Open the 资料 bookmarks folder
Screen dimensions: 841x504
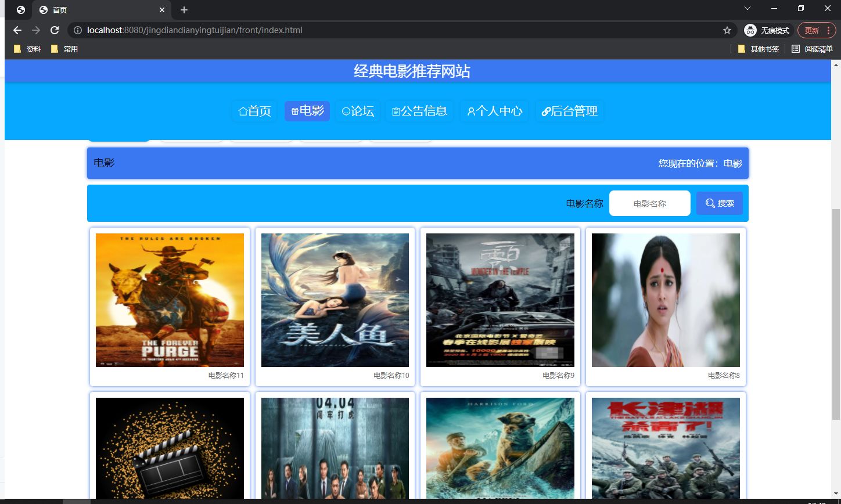coord(27,49)
